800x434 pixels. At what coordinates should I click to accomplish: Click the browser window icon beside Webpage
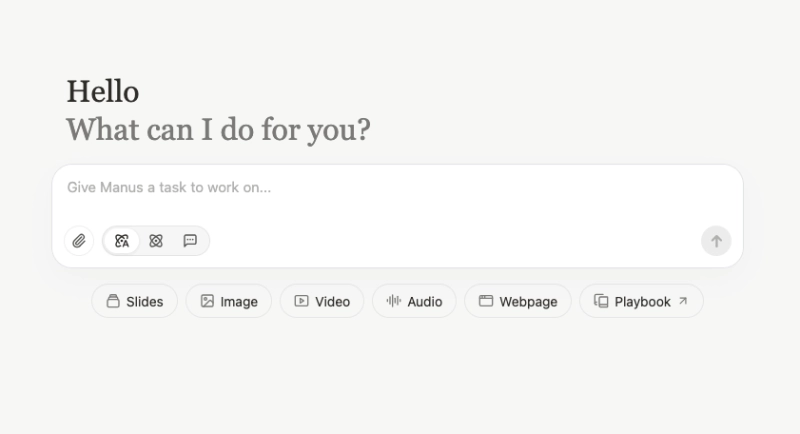486,301
